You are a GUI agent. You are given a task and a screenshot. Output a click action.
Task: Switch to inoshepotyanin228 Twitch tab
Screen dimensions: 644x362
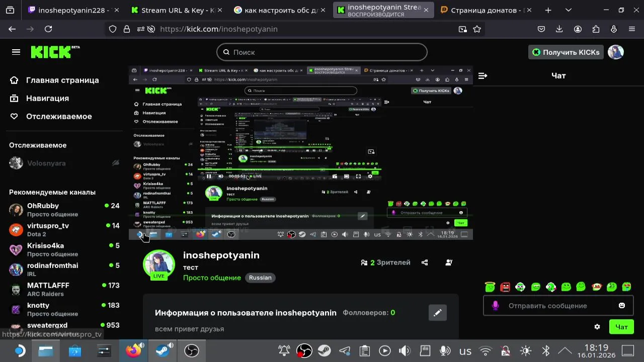tap(72, 10)
